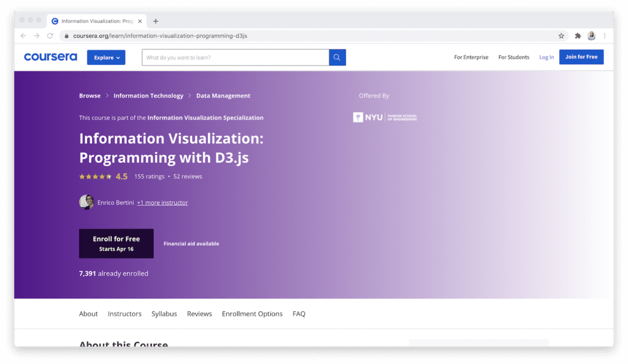The width and height of the screenshot is (628, 364).
Task: Open the Chrome profile avatar
Action: pos(591,36)
